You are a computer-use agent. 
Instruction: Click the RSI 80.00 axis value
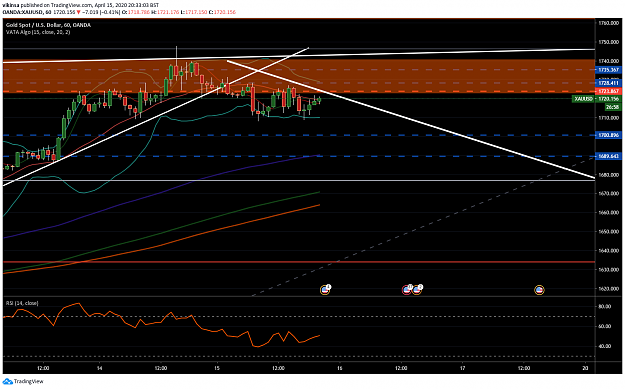coord(605,306)
